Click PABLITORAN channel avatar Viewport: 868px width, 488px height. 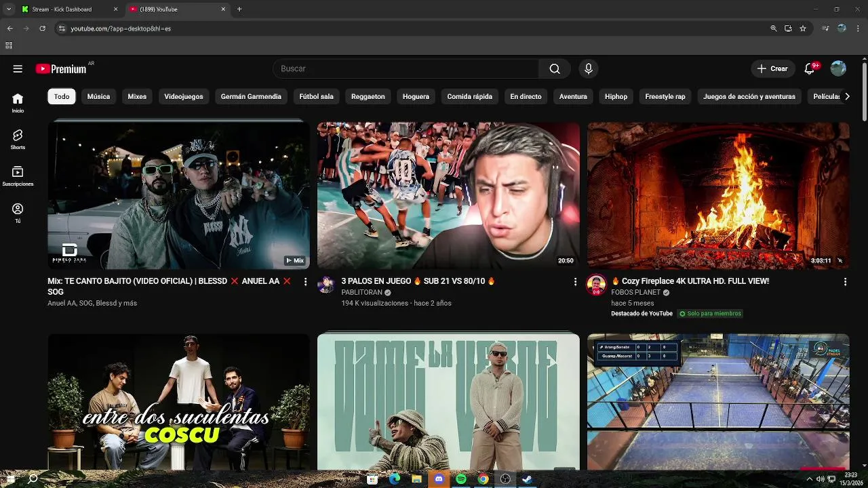tap(326, 285)
